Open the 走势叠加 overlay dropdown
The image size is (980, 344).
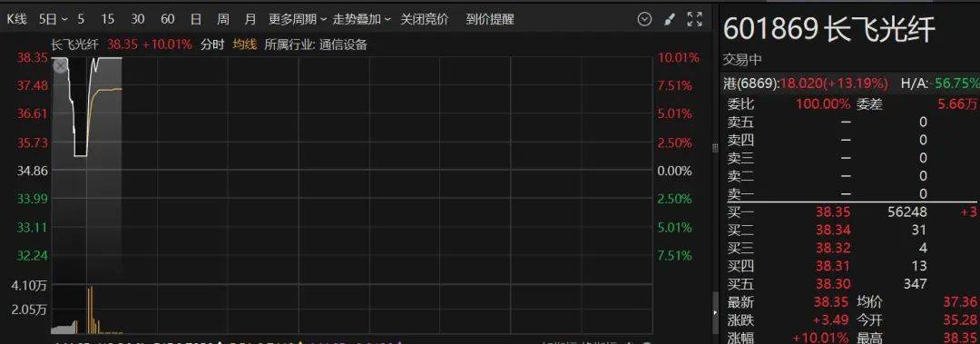[x=361, y=19]
